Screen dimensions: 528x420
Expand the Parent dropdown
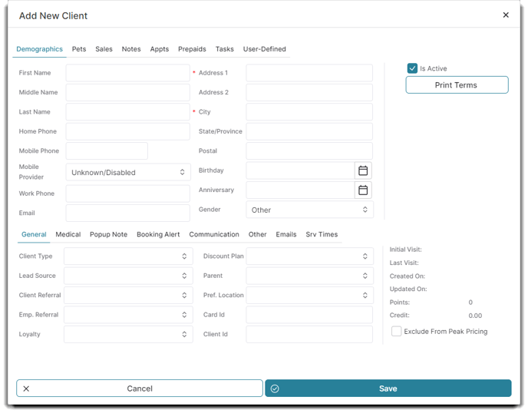(309, 276)
